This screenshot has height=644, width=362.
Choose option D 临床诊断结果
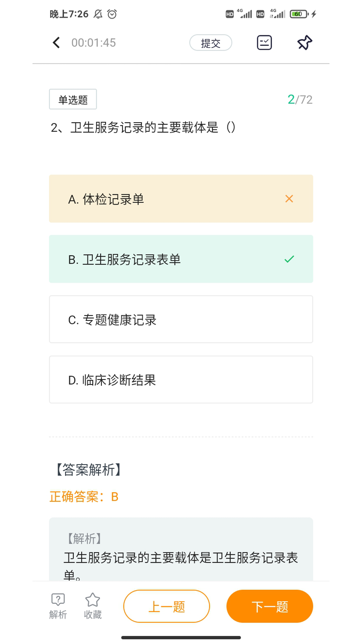point(181,380)
